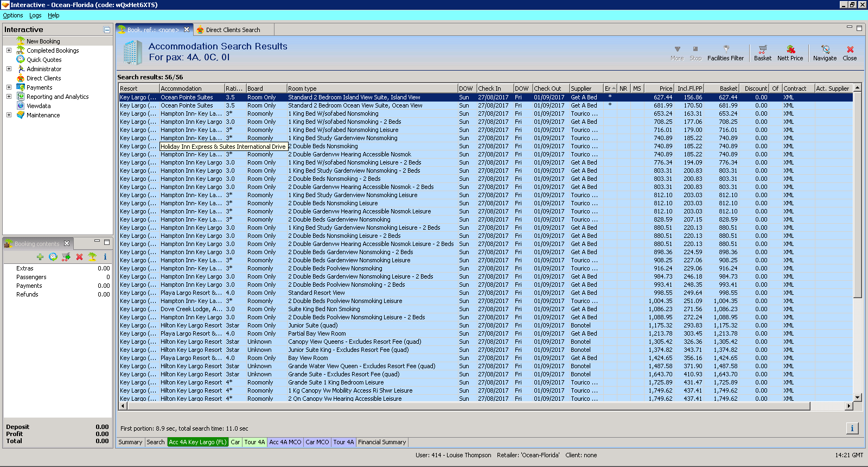Screen dimensions: 868x467
Task: Click the blue info icon in Booking contents
Action: 105,257
